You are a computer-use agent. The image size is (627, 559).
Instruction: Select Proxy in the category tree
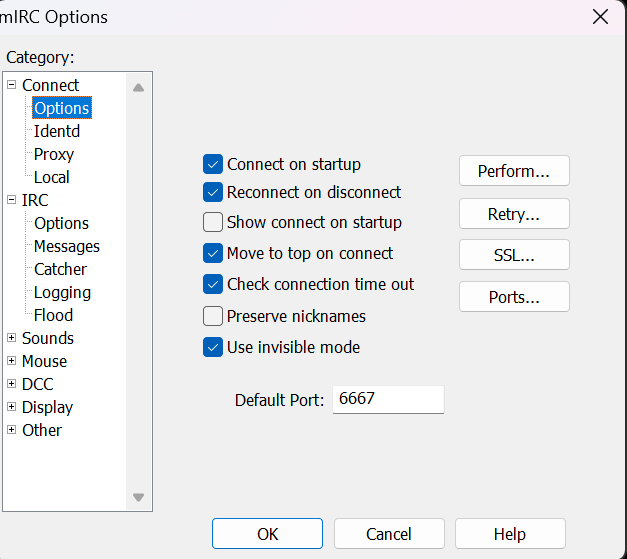point(53,154)
